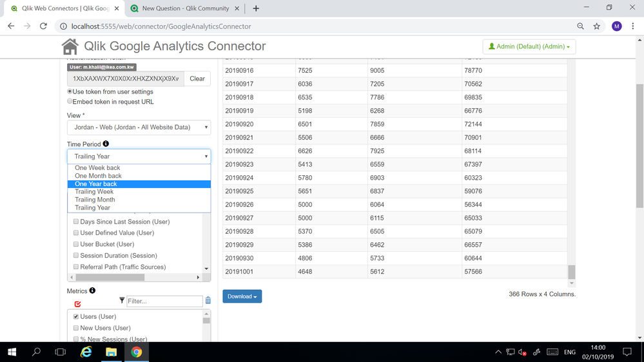644x362 pixels.
Task: Open Windows taskbar search
Action: coord(36,352)
